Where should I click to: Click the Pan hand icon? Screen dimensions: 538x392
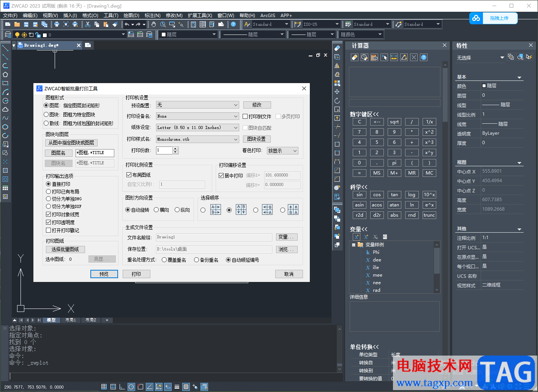[x=153, y=24]
